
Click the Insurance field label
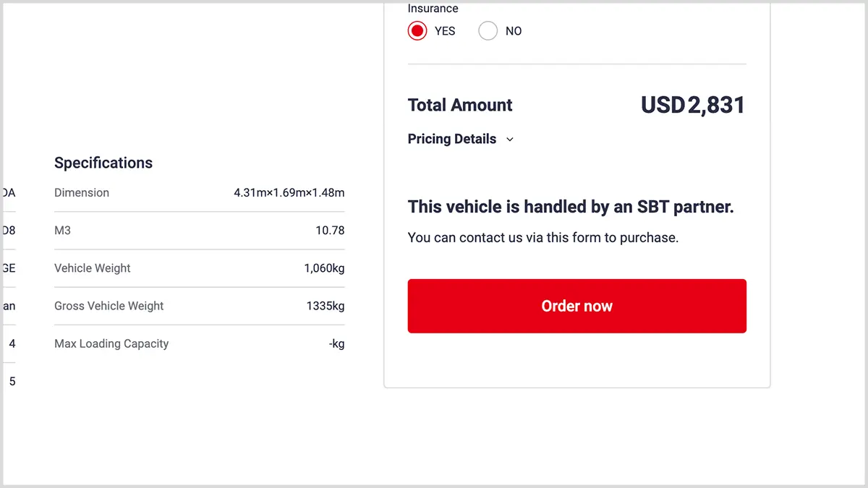433,9
